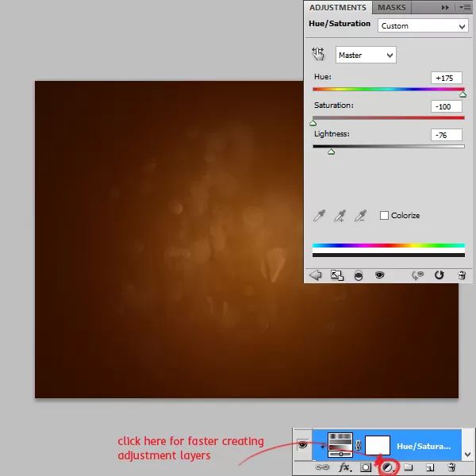476x476 pixels.
Task: Select the on-image targeted adjustment hand tool
Action: [318, 54]
